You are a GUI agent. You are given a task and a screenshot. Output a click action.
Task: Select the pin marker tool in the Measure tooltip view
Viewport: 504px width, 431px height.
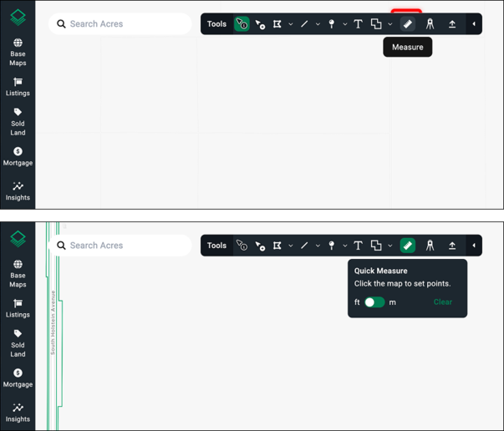pyautogui.click(x=332, y=23)
